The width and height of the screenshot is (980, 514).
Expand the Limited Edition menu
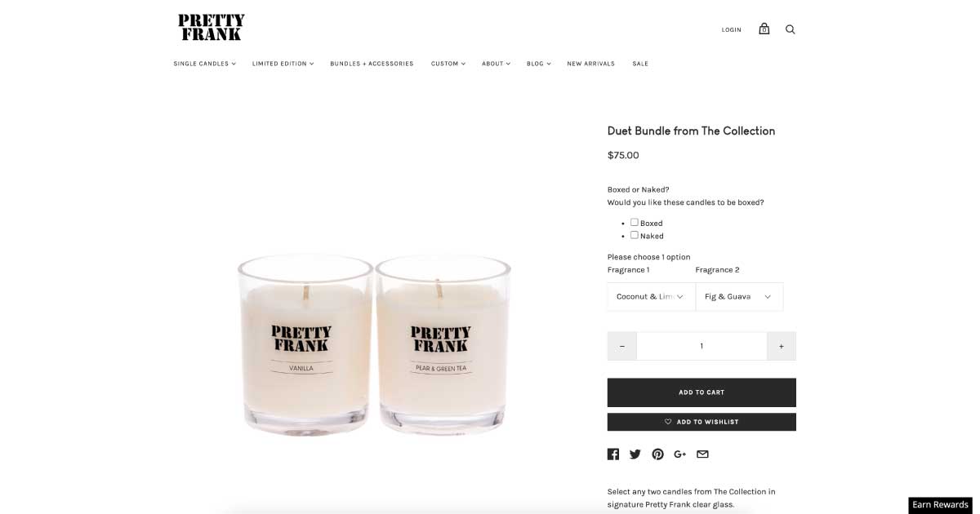click(283, 64)
